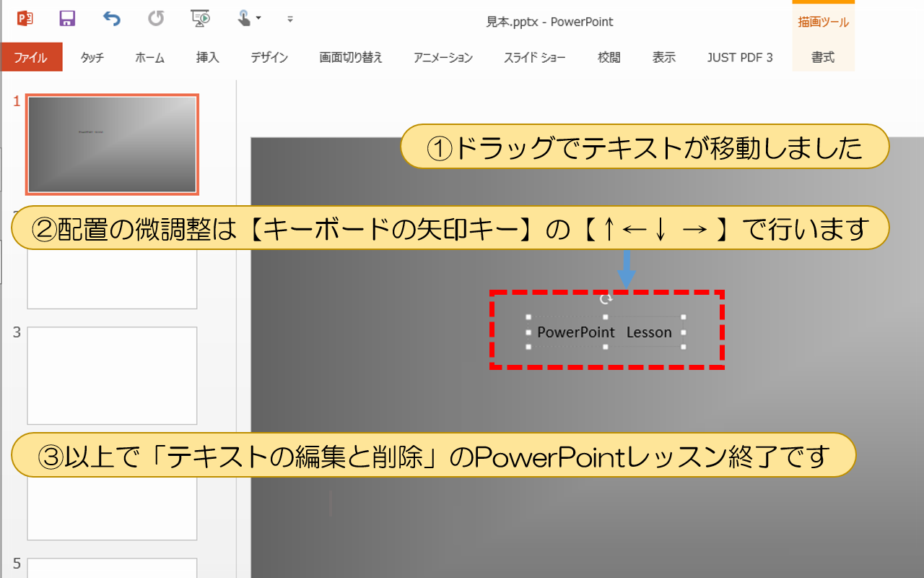Open the 挿入 tab

(207, 58)
